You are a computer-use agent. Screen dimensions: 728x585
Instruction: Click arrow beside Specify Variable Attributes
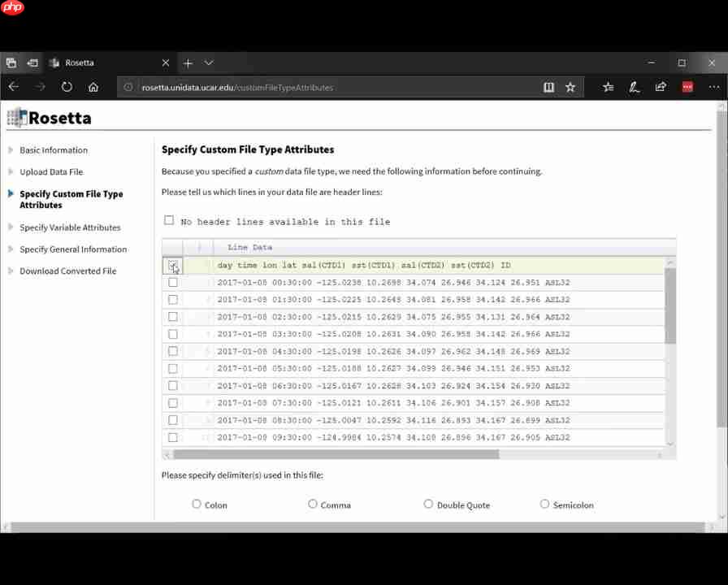(11, 227)
